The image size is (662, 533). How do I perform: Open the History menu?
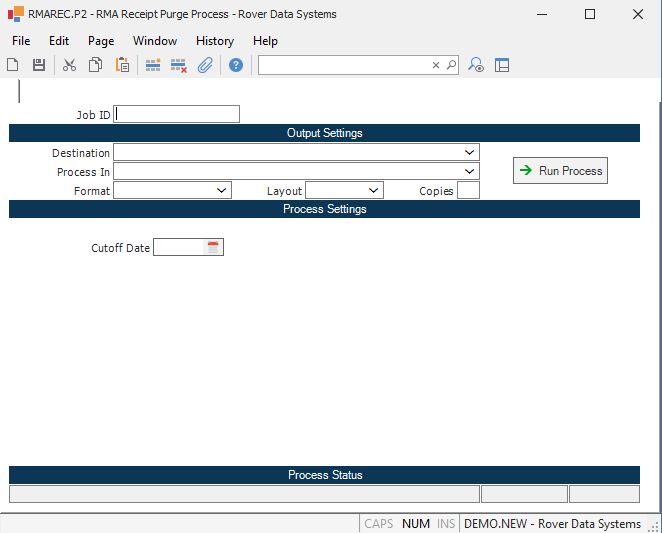click(x=214, y=41)
